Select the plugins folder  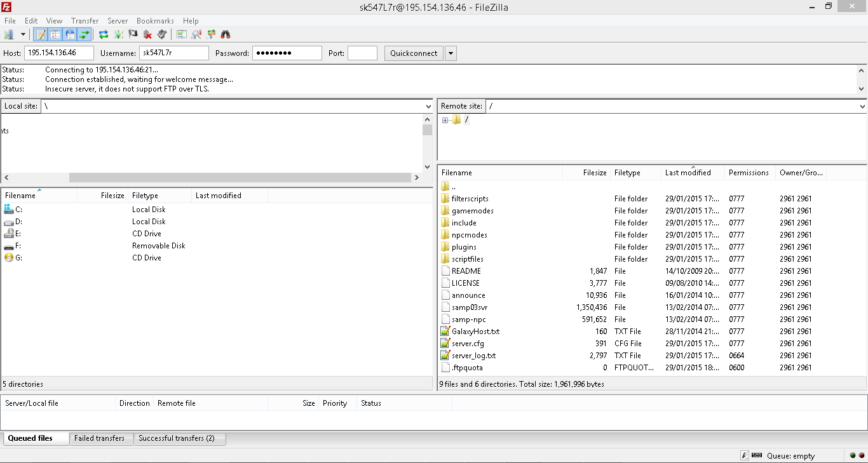[x=464, y=247]
